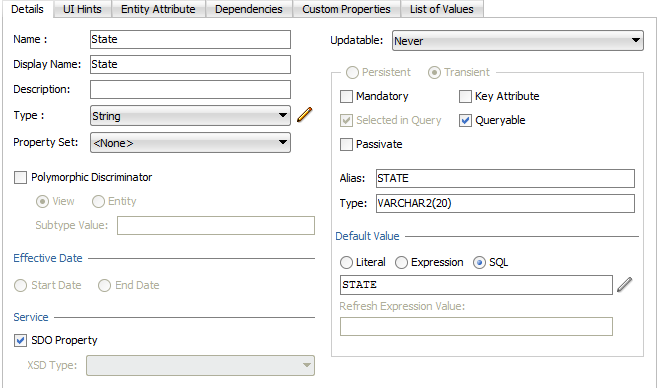The image size is (659, 388).
Task: Click the Type field showing VARCHAR2(20)
Action: click(505, 203)
